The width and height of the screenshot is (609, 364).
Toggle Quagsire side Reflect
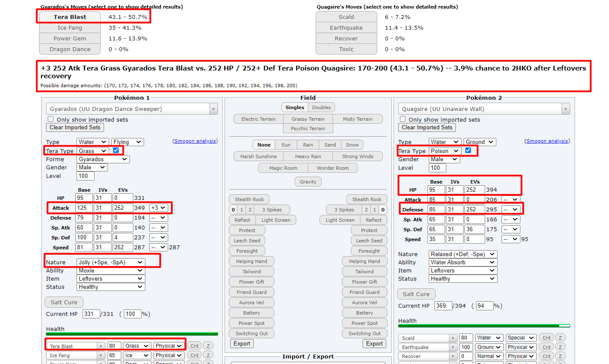tap(374, 220)
